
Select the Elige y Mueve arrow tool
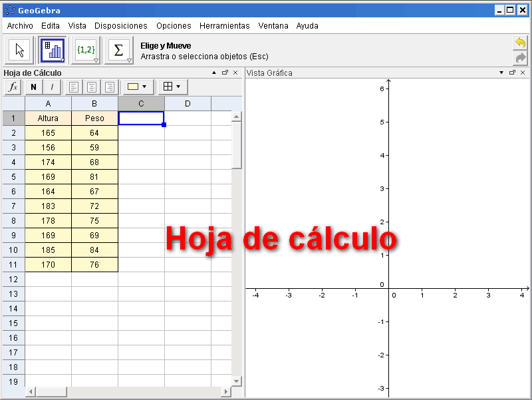click(x=19, y=51)
